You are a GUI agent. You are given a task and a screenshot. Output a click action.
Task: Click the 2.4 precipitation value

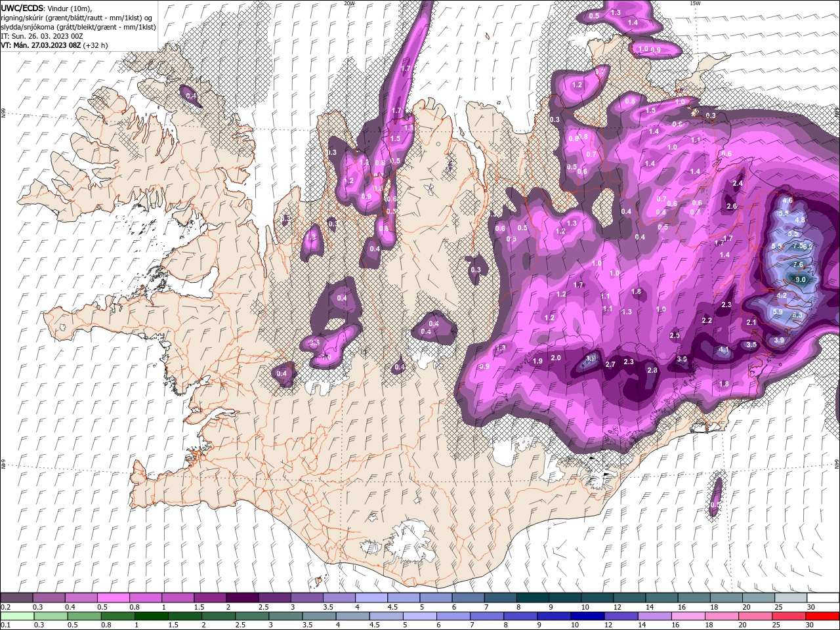(738, 184)
